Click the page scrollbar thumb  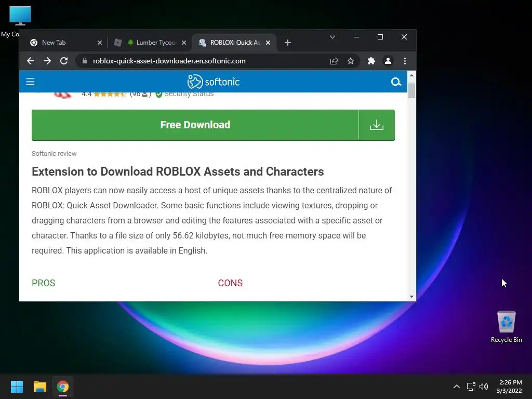[x=411, y=89]
